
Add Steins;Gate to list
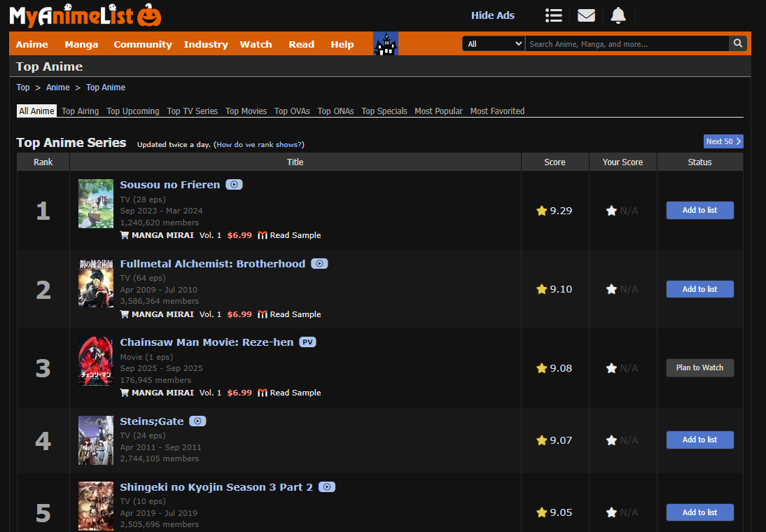tap(699, 440)
